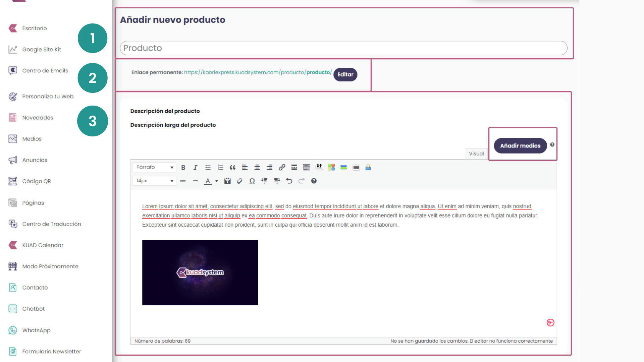Image resolution: width=644 pixels, height=362 pixels.
Task: Undo the last edit
Action: [x=289, y=181]
